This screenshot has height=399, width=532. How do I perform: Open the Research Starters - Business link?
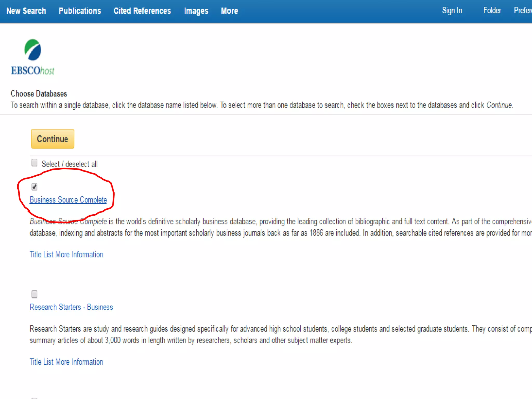point(71,307)
